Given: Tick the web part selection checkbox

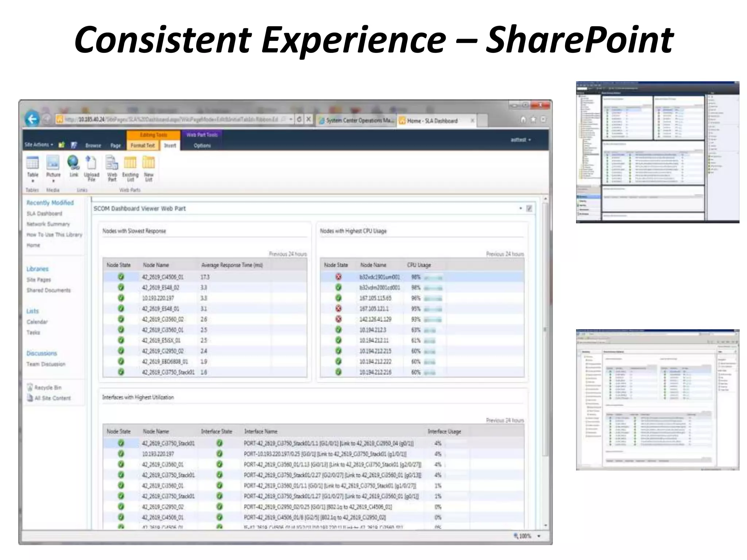Looking at the screenshot, I should point(529,209).
